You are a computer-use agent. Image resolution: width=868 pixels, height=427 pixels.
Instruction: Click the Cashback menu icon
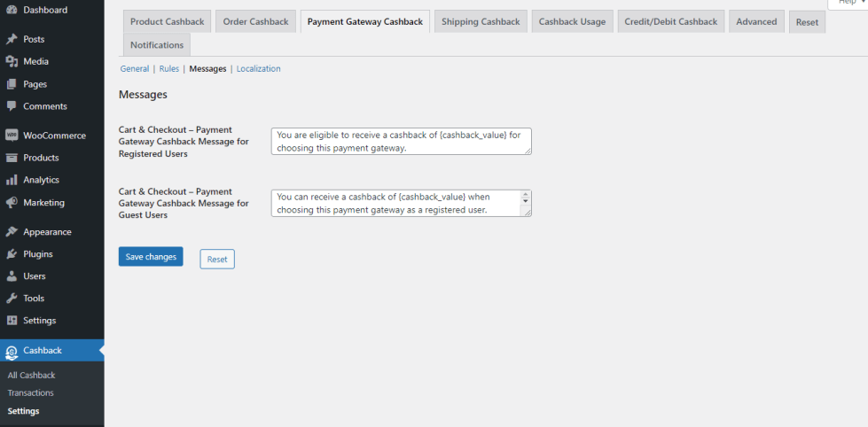(x=12, y=351)
